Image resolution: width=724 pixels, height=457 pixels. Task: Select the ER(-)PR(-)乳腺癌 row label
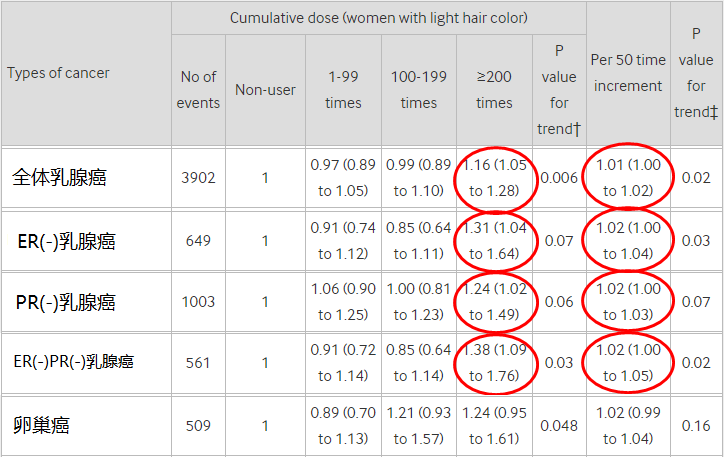(x=73, y=362)
